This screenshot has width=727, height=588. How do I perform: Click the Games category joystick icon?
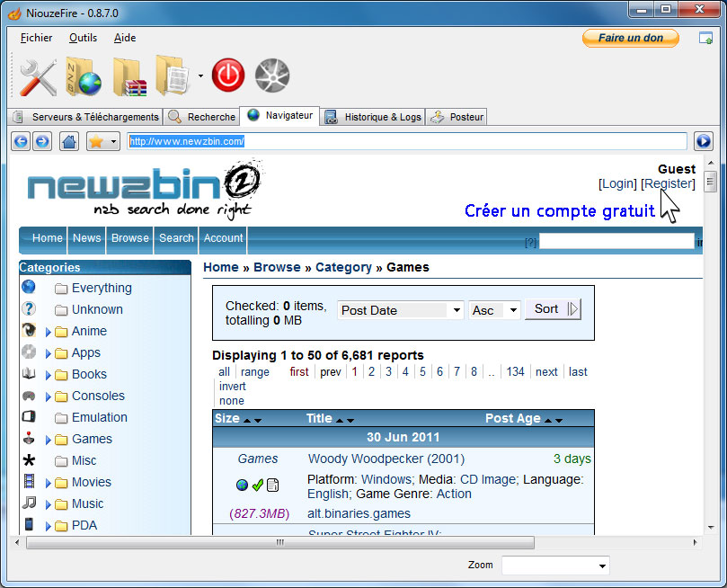click(29, 438)
